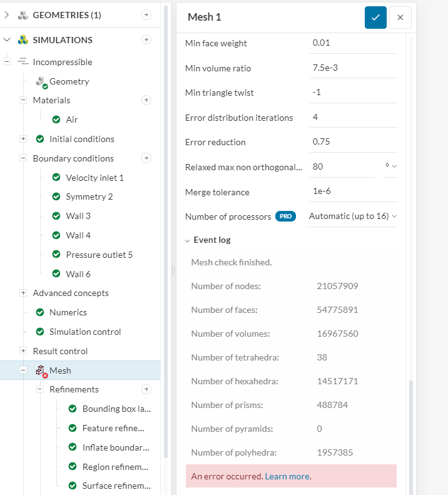The image size is (448, 495).
Task: Collapse the Event log section
Action: click(x=188, y=240)
